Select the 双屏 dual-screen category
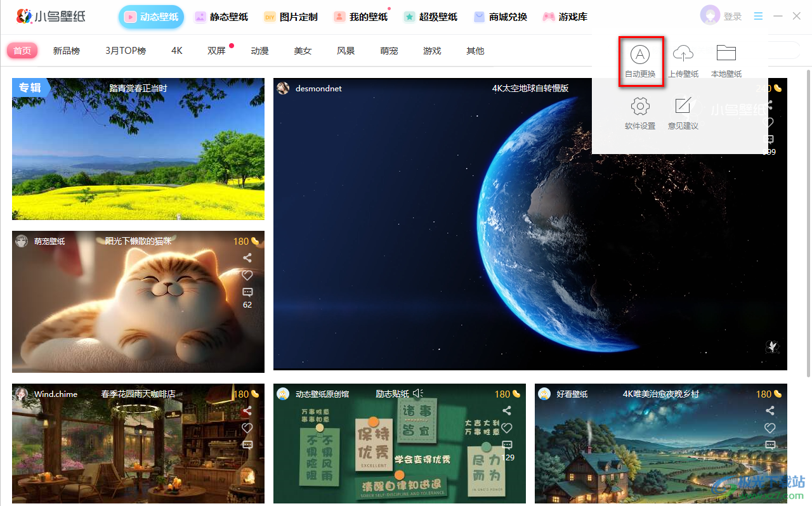 pyautogui.click(x=216, y=51)
